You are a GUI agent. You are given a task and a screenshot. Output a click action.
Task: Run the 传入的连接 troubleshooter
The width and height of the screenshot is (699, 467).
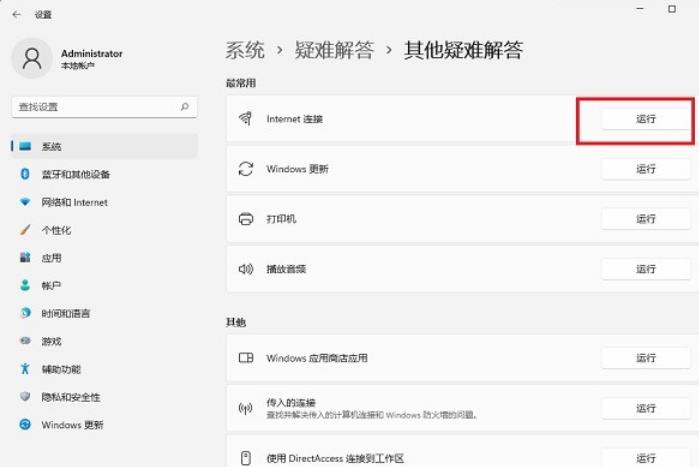[x=646, y=408]
